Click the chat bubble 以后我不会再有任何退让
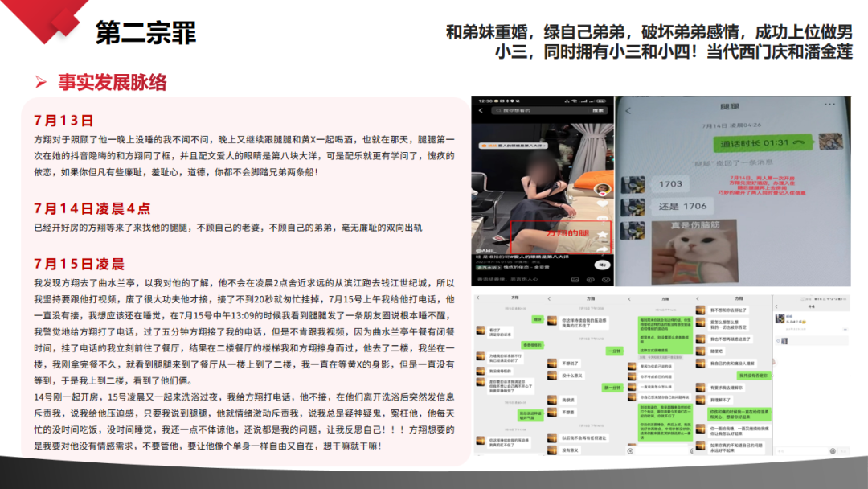The height and width of the screenshot is (489, 868). pos(584,438)
